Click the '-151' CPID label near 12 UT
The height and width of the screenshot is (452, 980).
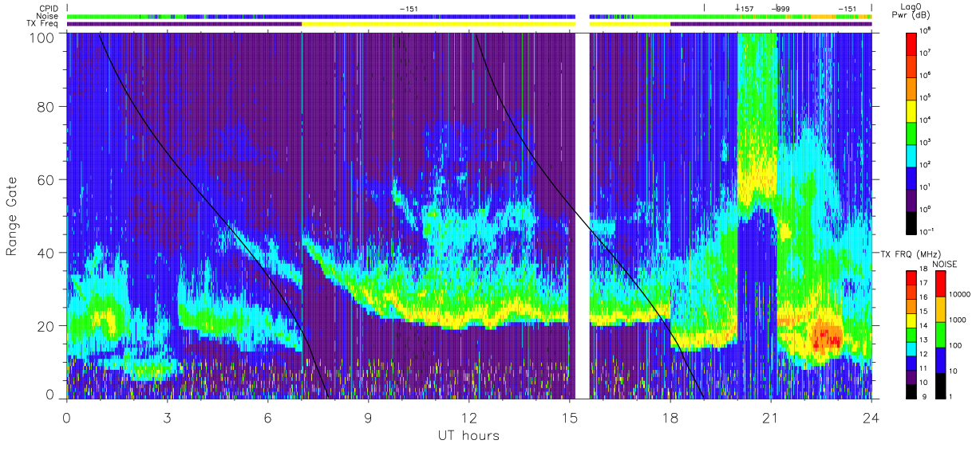408,9
